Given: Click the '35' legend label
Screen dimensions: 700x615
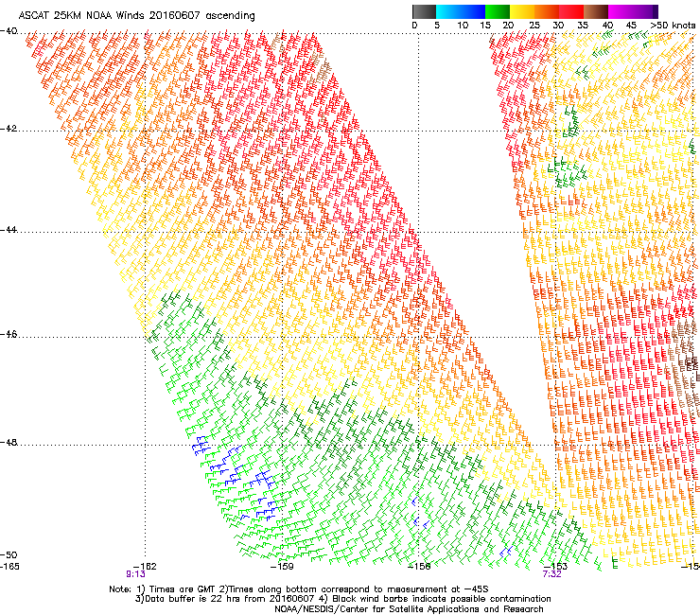Looking at the screenshot, I should 583,26.
